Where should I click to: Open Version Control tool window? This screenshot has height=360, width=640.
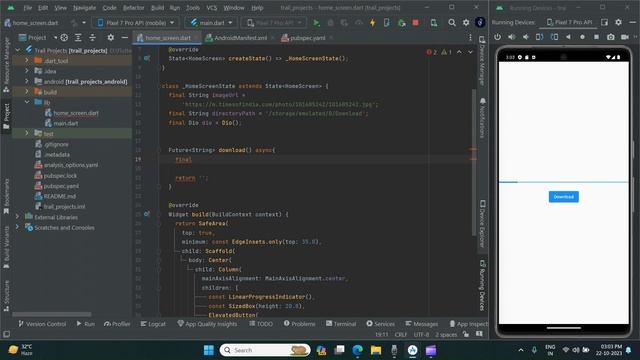point(42,324)
